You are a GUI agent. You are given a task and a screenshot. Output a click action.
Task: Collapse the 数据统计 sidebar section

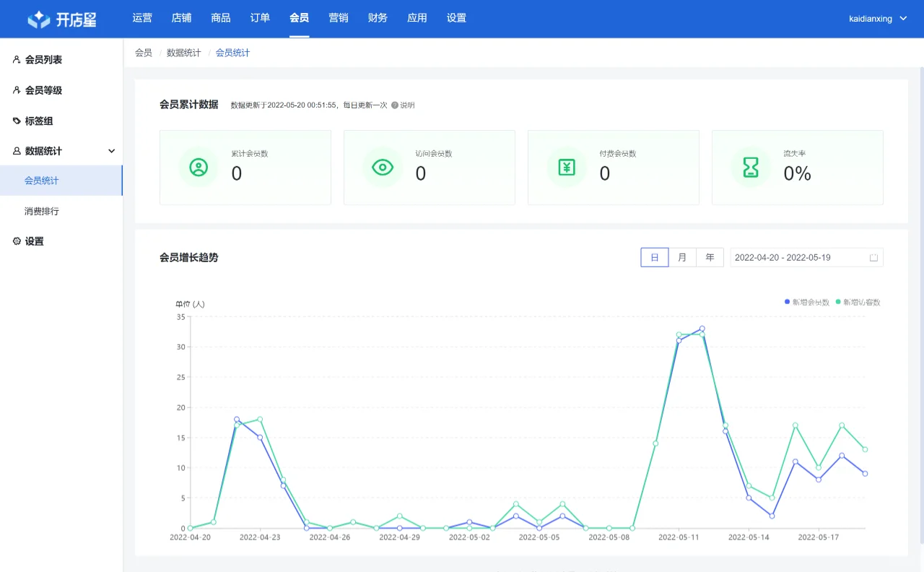tap(111, 150)
